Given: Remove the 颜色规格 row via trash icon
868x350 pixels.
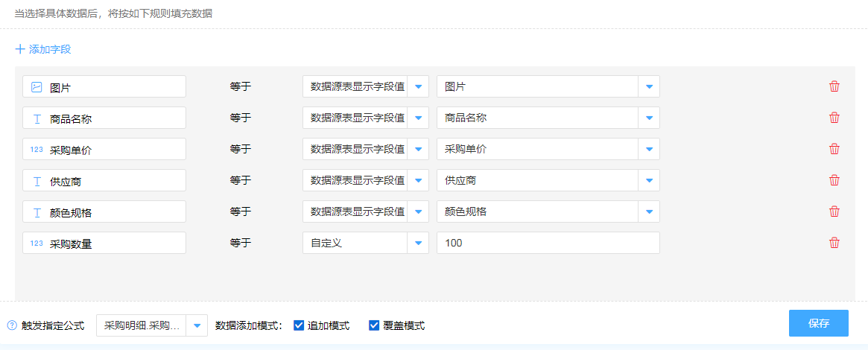Looking at the screenshot, I should 834,211.
